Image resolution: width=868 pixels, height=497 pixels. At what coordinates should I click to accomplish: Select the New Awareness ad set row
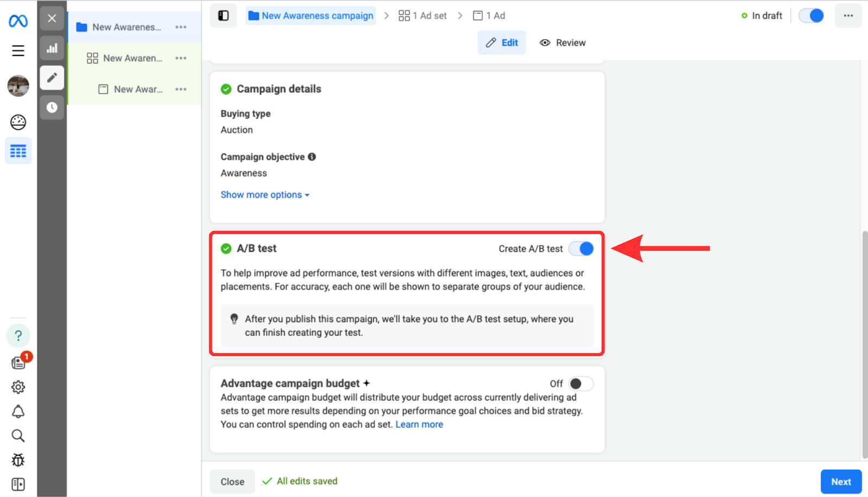pyautogui.click(x=134, y=58)
